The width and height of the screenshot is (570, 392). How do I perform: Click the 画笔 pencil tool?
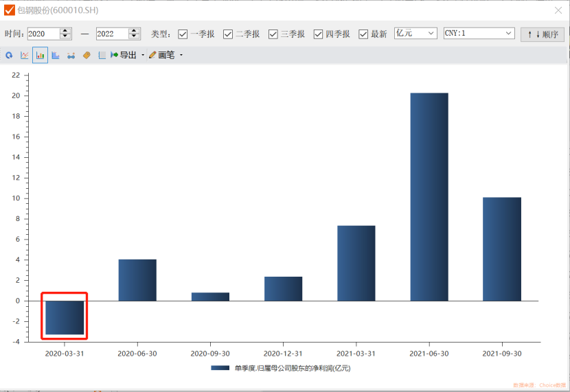[162, 55]
